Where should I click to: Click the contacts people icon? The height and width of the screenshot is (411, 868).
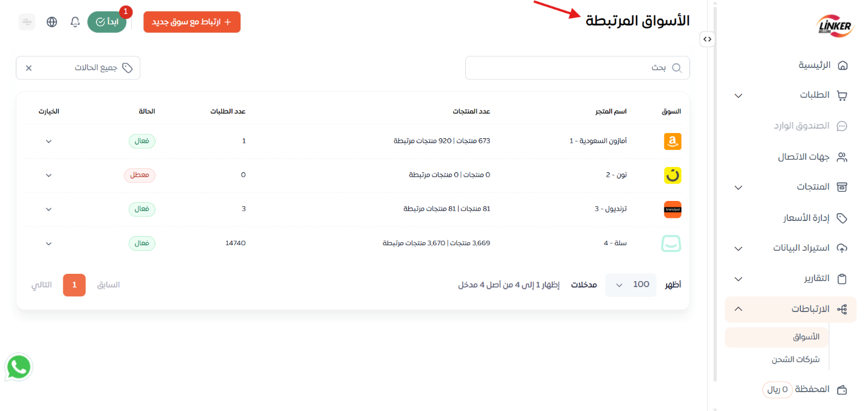coord(842,157)
